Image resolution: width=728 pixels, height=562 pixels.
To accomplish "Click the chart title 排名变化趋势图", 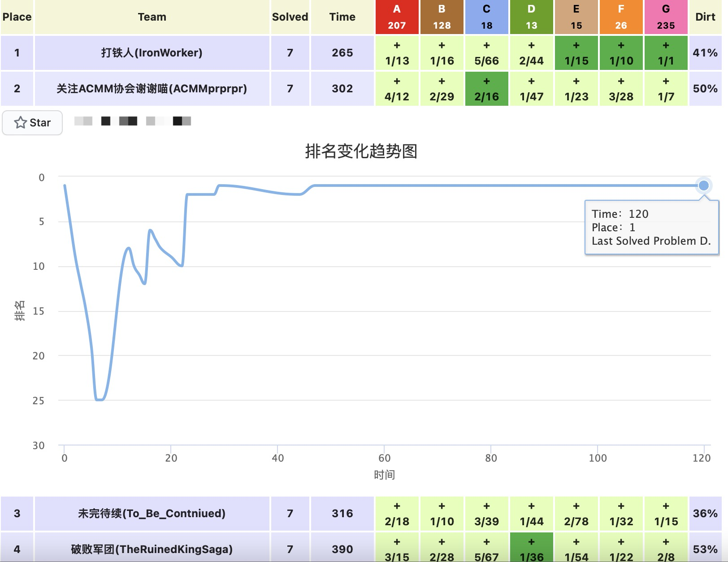I will click(361, 151).
